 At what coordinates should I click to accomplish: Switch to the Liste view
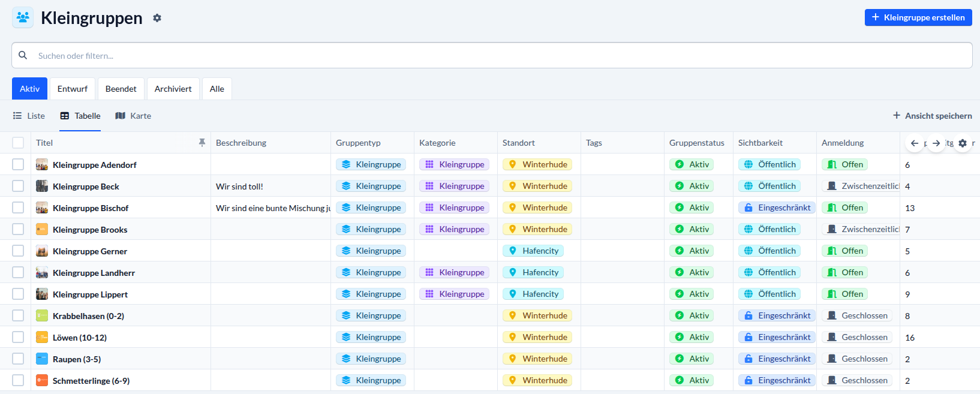click(29, 116)
